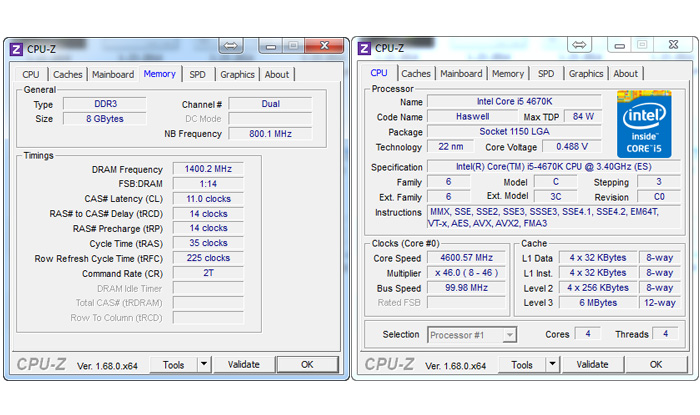Click the CPU-Z logo icon in left window title bar
This screenshot has width=700, height=415.
click(x=16, y=49)
